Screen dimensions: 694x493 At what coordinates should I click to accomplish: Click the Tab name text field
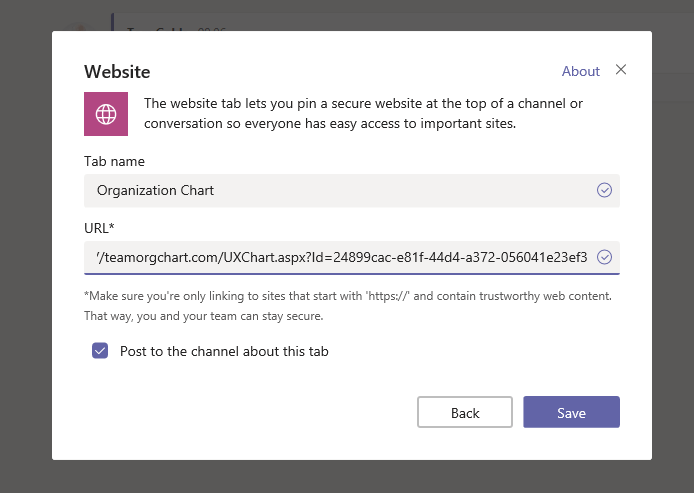(x=340, y=190)
